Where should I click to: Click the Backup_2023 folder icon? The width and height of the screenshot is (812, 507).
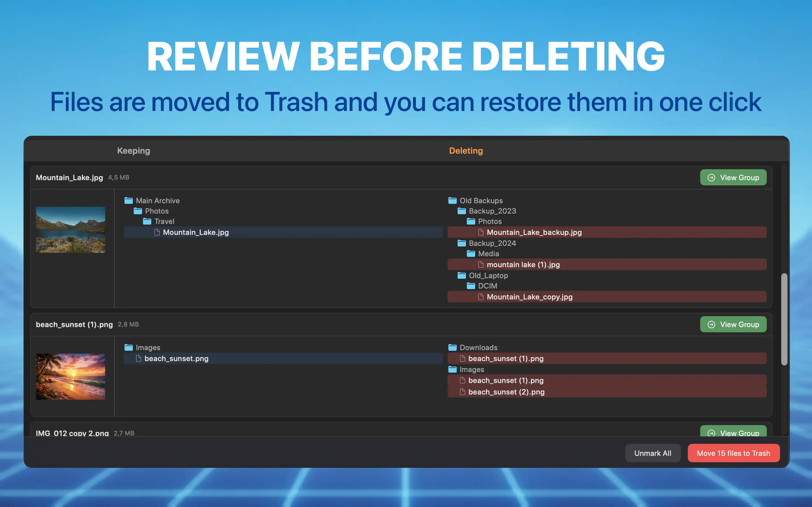click(462, 211)
